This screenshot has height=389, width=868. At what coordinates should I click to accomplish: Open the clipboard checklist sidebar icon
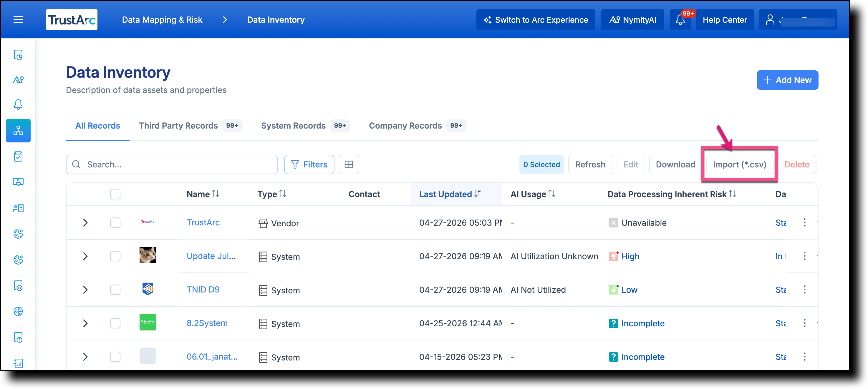coord(18,157)
